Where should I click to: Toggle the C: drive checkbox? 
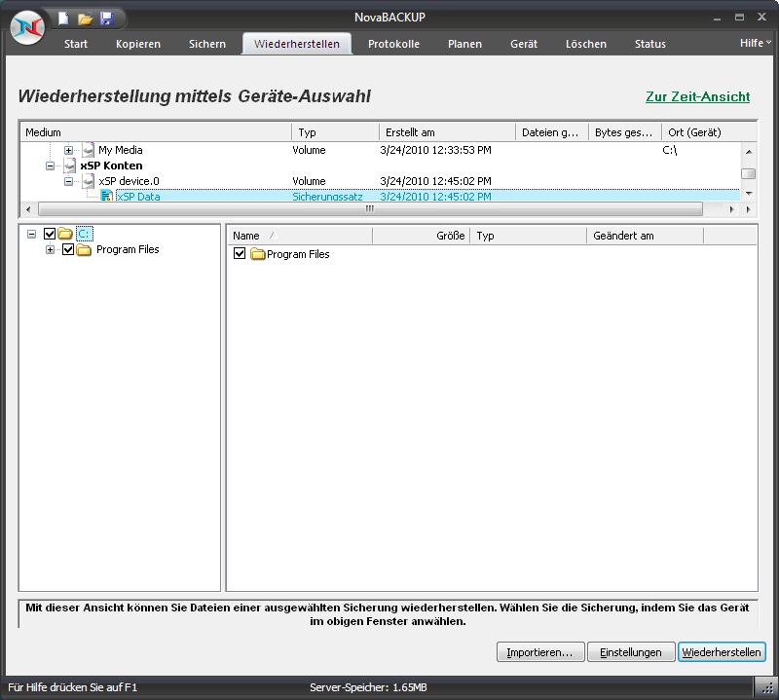pyautogui.click(x=50, y=234)
